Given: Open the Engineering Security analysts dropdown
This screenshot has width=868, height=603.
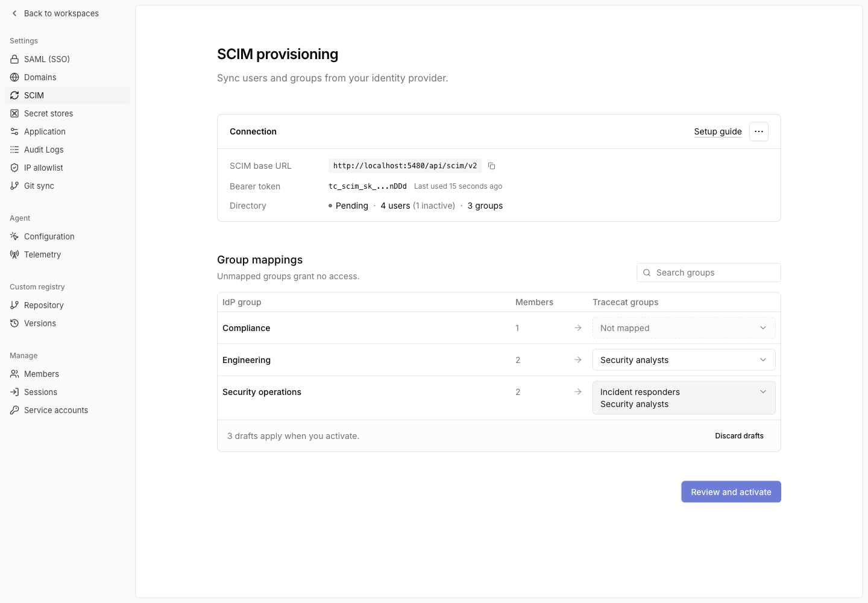Looking at the screenshot, I should (x=684, y=360).
